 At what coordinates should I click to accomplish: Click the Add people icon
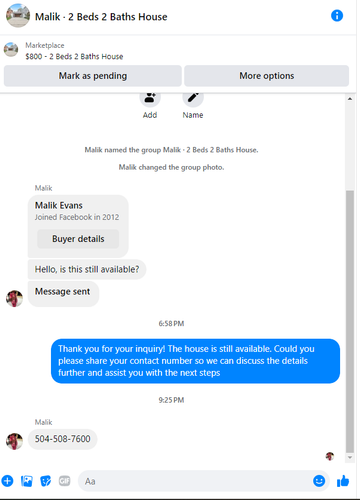pyautogui.click(x=150, y=97)
